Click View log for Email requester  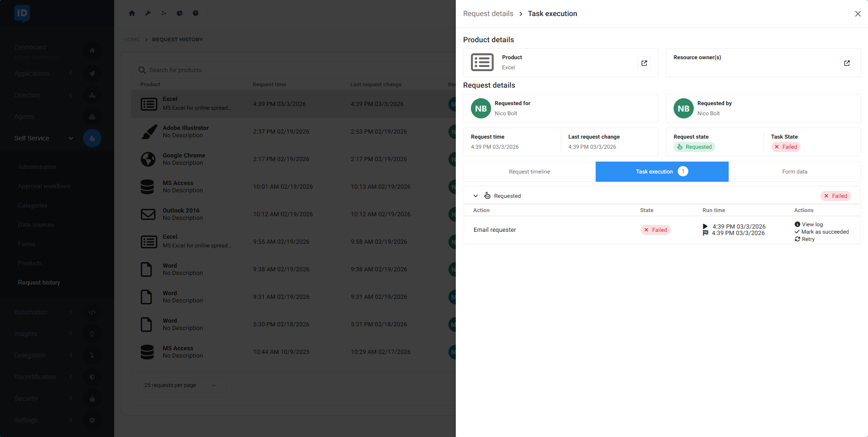(812, 224)
